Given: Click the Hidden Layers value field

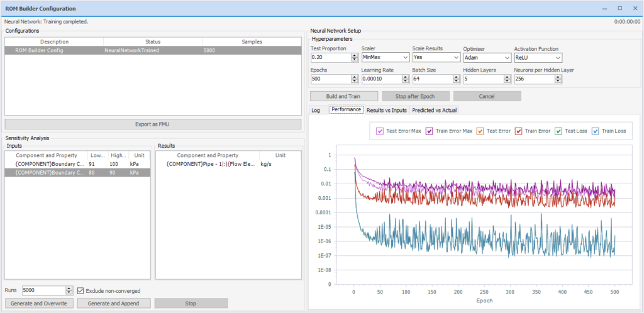Looking at the screenshot, I should (484, 79).
